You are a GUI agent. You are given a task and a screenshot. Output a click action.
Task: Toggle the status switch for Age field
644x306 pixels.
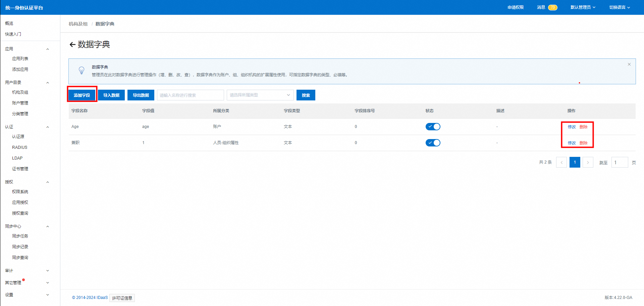click(433, 127)
